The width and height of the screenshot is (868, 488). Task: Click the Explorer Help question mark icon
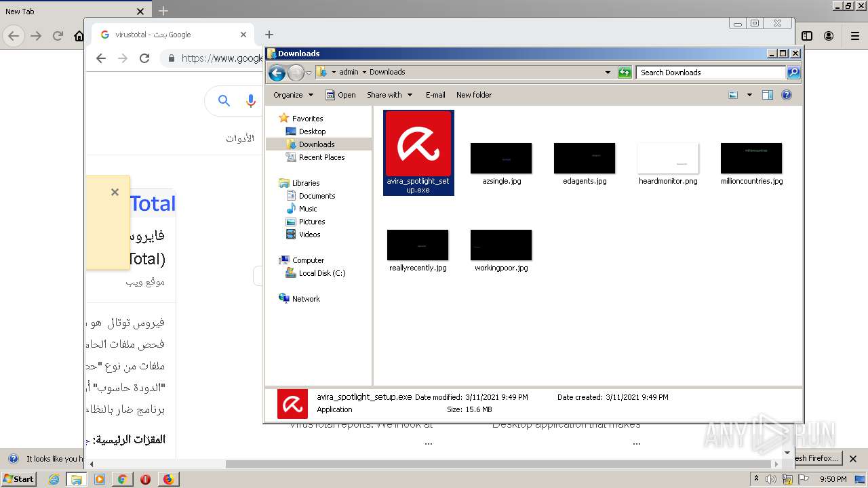pos(787,95)
